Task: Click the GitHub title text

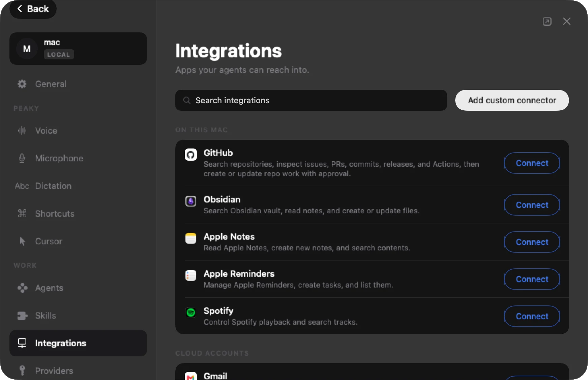Action: tap(218, 153)
